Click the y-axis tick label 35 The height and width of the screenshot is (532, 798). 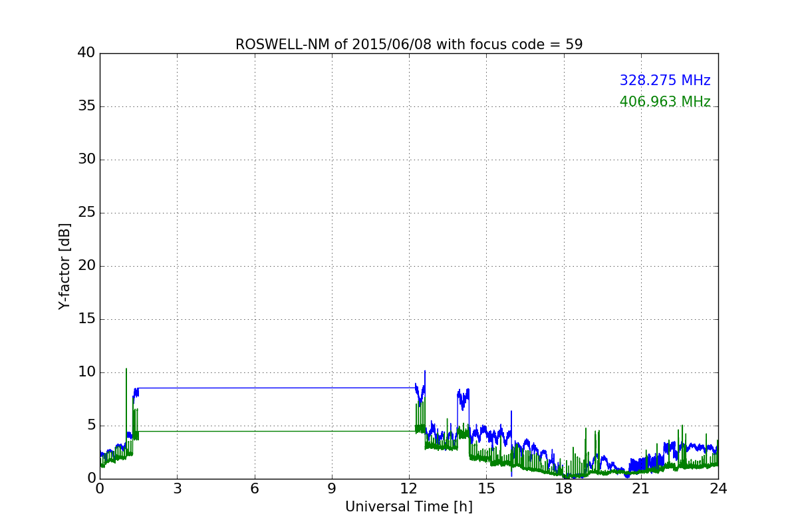click(86, 106)
